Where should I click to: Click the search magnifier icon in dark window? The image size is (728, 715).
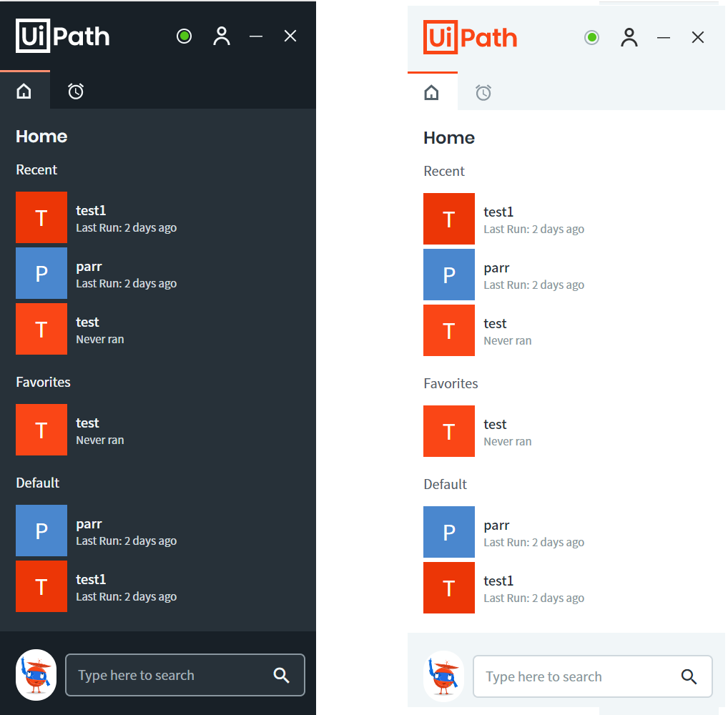pyautogui.click(x=281, y=675)
